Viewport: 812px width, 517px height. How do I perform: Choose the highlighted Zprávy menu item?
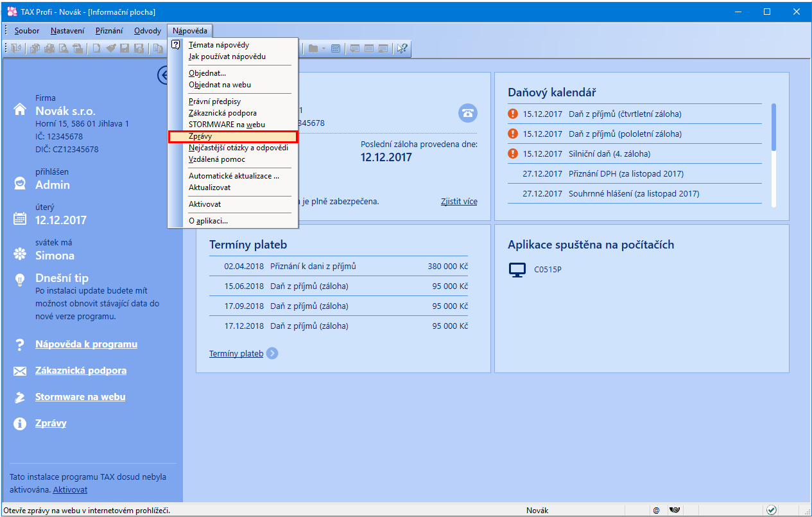(x=233, y=136)
